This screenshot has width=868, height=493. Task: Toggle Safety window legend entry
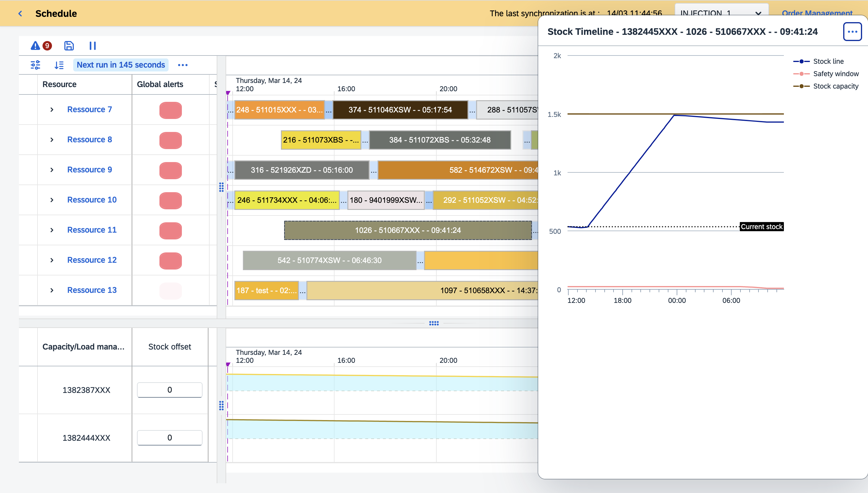coord(826,74)
